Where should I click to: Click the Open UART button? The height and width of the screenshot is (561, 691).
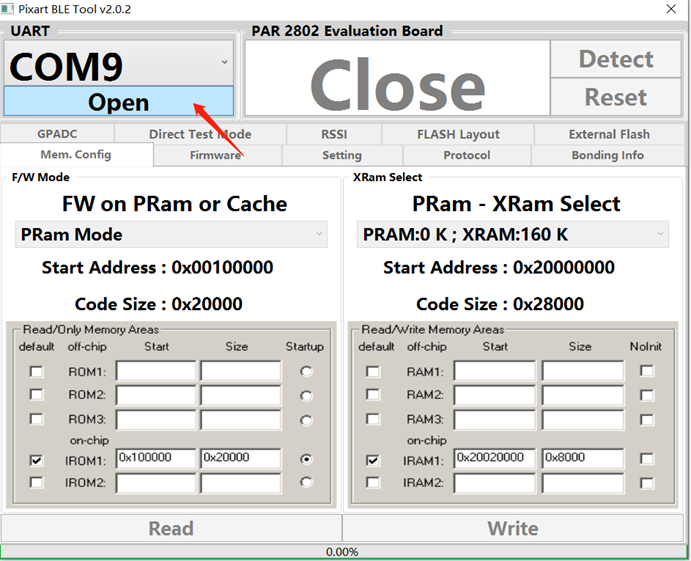coord(119,101)
